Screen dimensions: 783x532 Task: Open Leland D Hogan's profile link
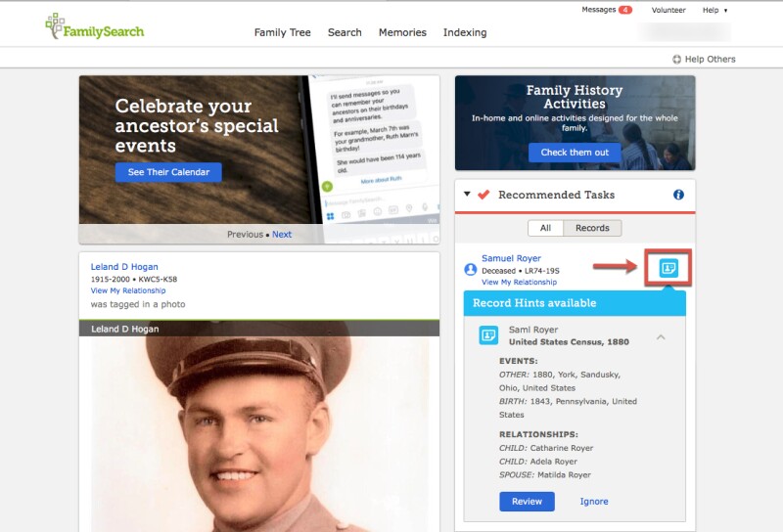124,267
